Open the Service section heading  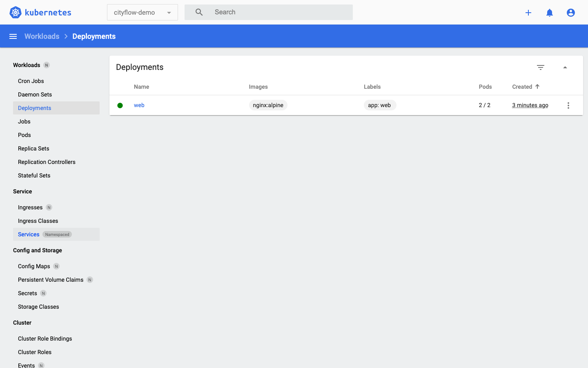tap(22, 191)
